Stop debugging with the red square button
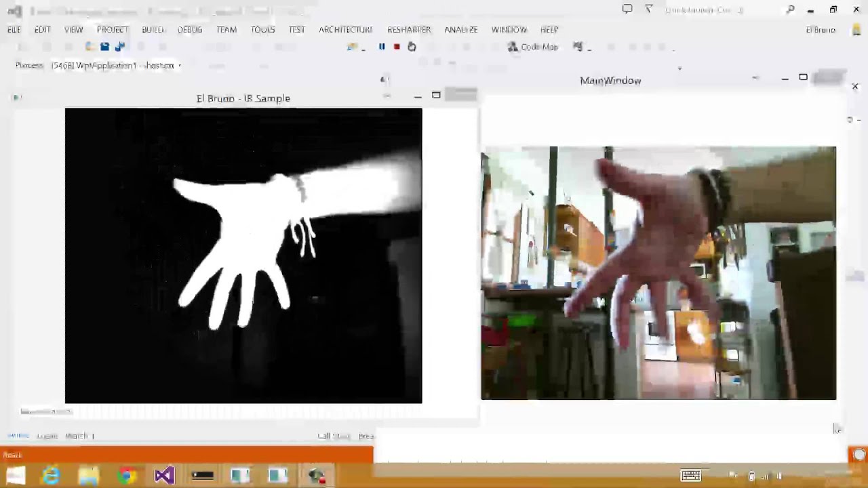The height and width of the screenshot is (488, 868). [397, 47]
